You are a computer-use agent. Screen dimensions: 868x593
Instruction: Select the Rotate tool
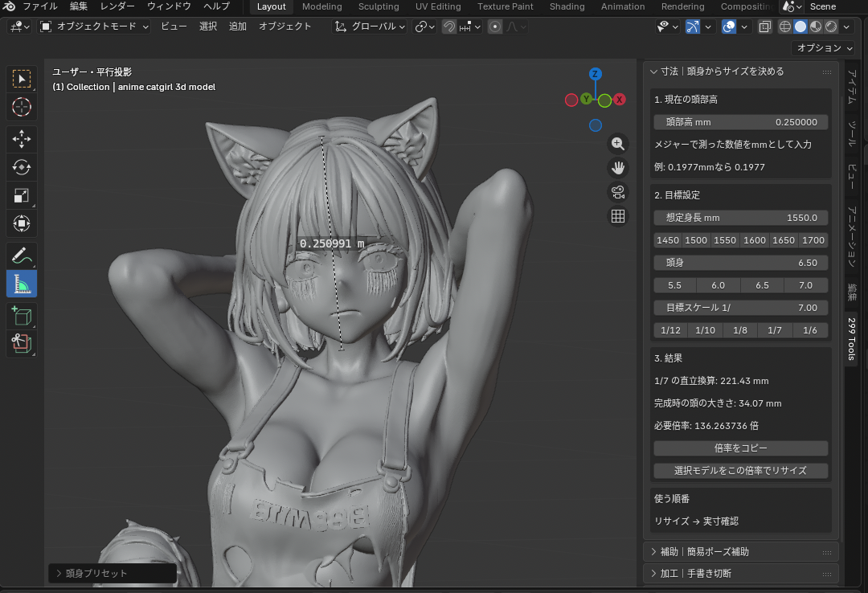[x=22, y=167]
